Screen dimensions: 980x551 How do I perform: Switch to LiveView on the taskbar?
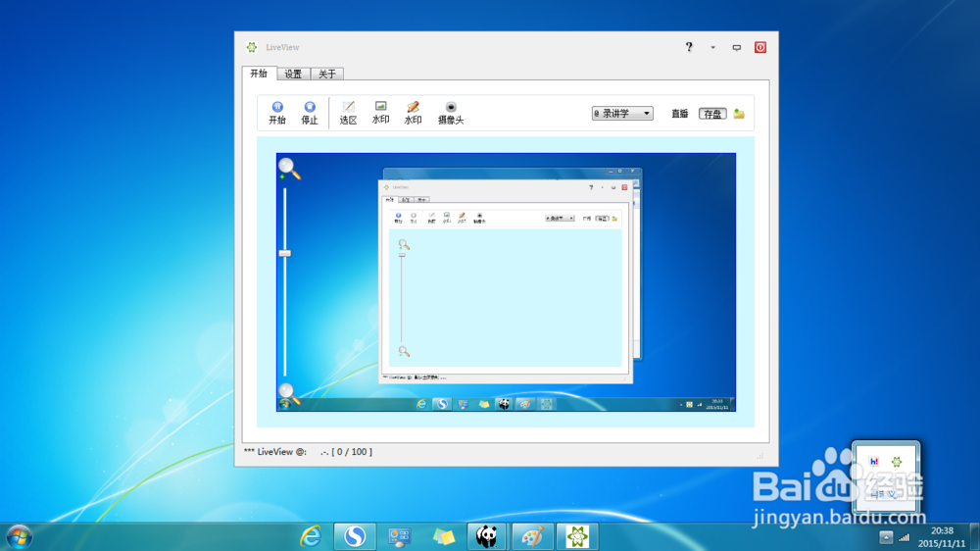[577, 536]
